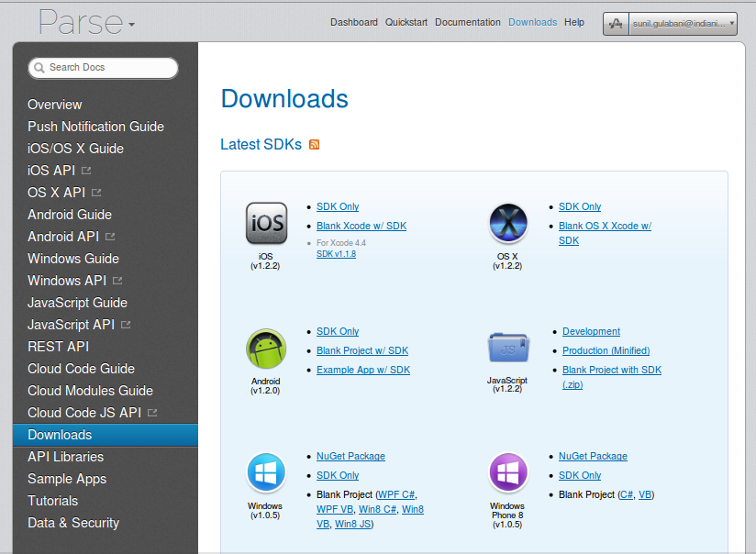Focus the Search Docs field

coord(103,68)
